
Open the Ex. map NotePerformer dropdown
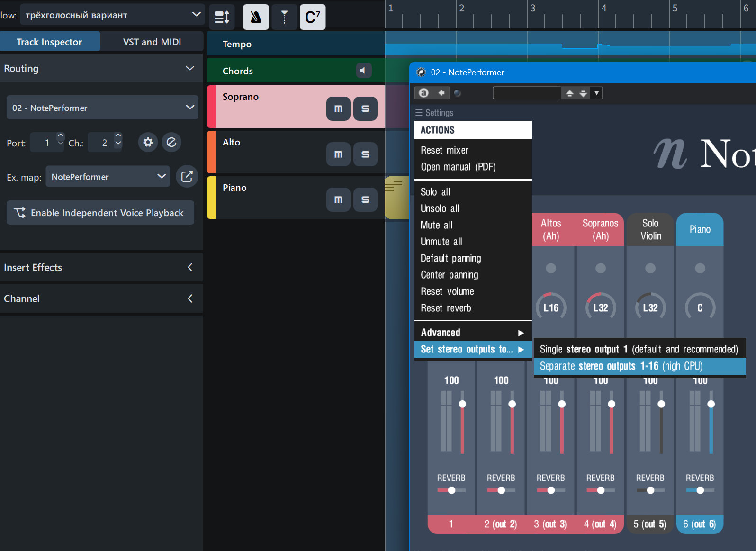[x=108, y=177]
